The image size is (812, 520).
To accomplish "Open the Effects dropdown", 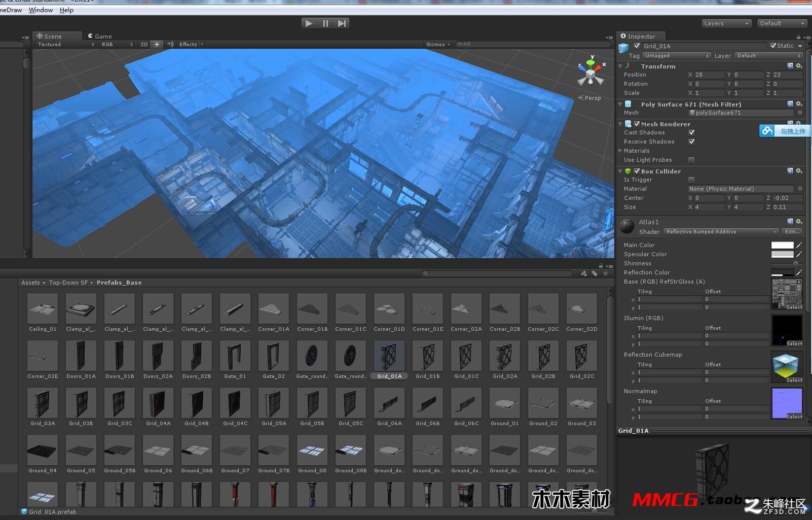I will (x=191, y=45).
